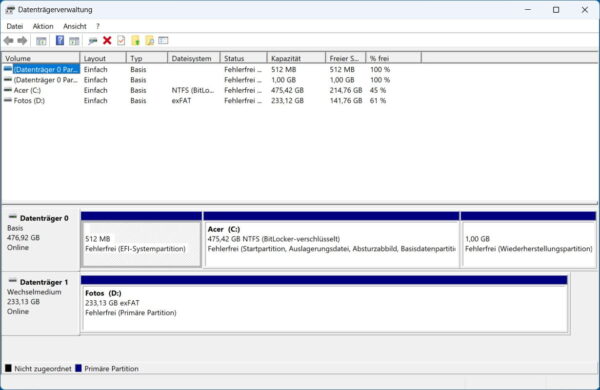Click the Back arrow toolbar icon

point(8,41)
